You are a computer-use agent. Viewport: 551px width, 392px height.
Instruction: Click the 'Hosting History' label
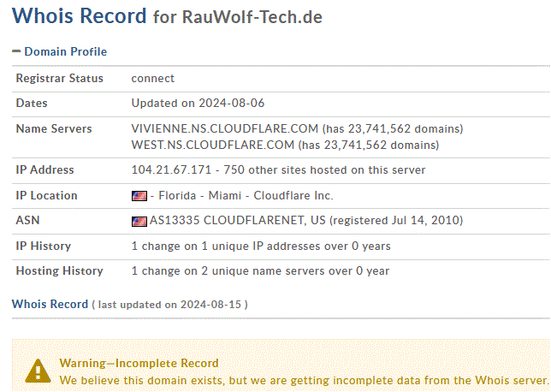pyautogui.click(x=59, y=270)
